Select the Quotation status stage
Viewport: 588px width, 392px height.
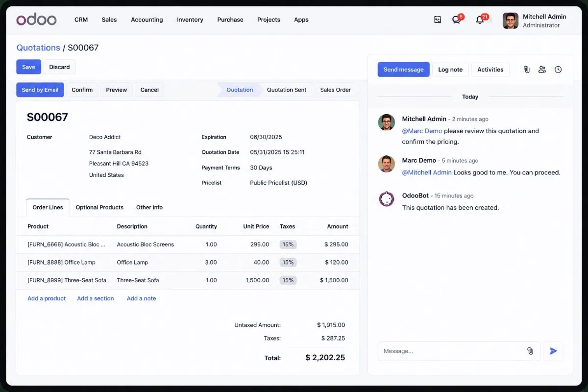(x=240, y=90)
